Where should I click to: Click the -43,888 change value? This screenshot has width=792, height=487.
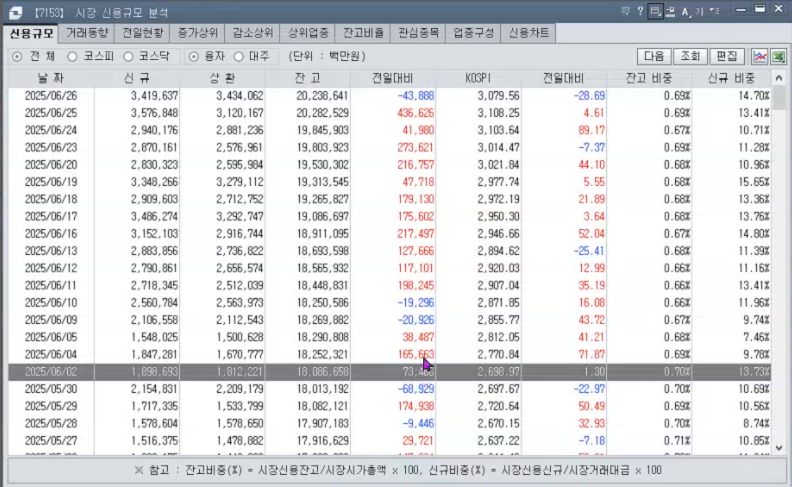416,96
